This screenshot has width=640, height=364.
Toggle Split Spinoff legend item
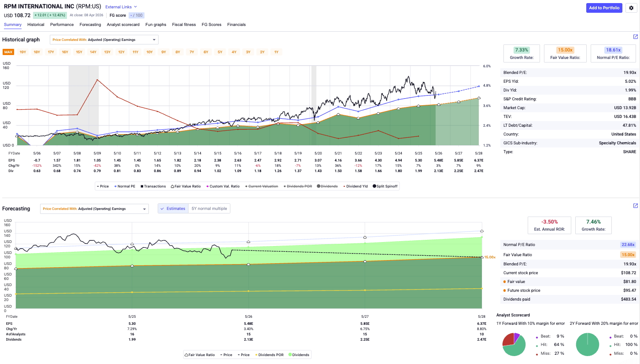385,186
